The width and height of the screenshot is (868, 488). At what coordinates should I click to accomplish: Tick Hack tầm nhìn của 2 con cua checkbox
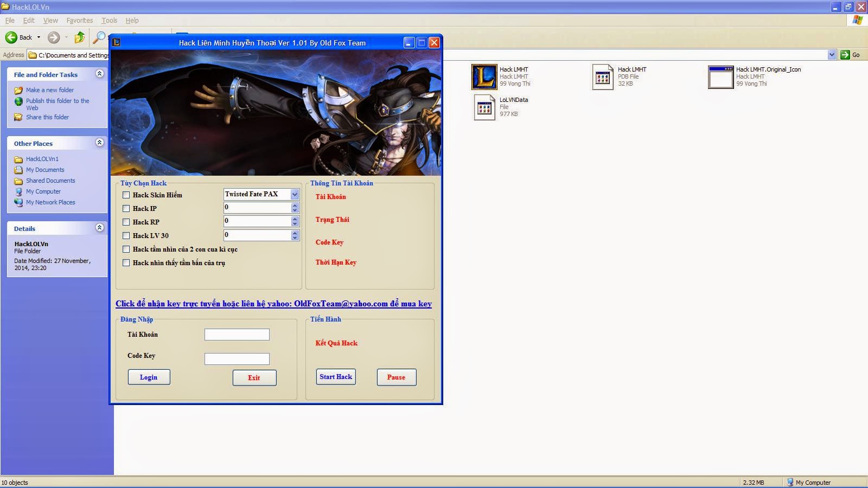126,249
